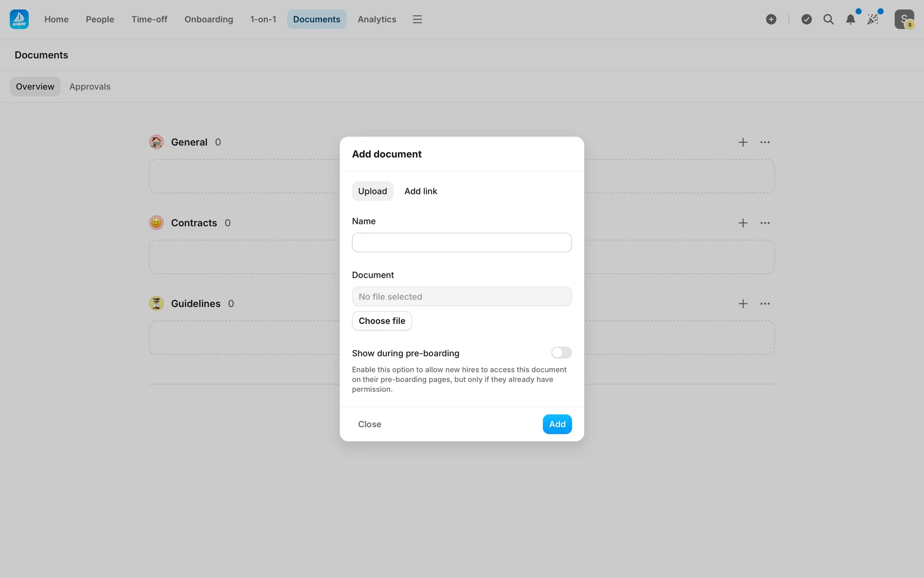Screen dimensions: 924x578
Task: Open the notifications bell
Action: (850, 19)
